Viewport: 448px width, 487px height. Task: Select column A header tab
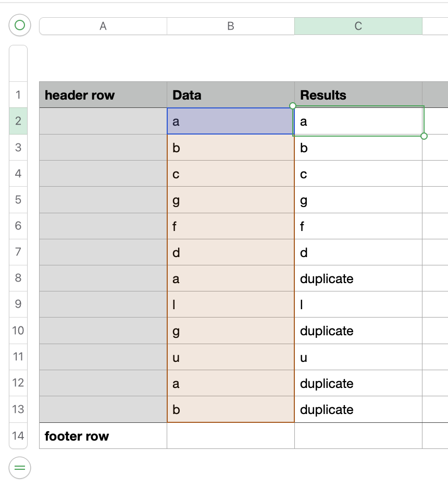click(103, 26)
